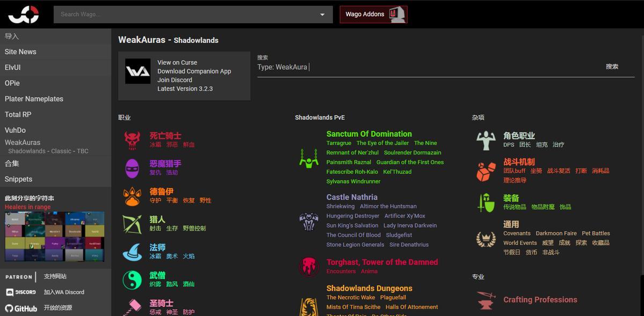644x316 pixels.
Task: Click the Paladin hammer class icon
Action: (x=132, y=307)
